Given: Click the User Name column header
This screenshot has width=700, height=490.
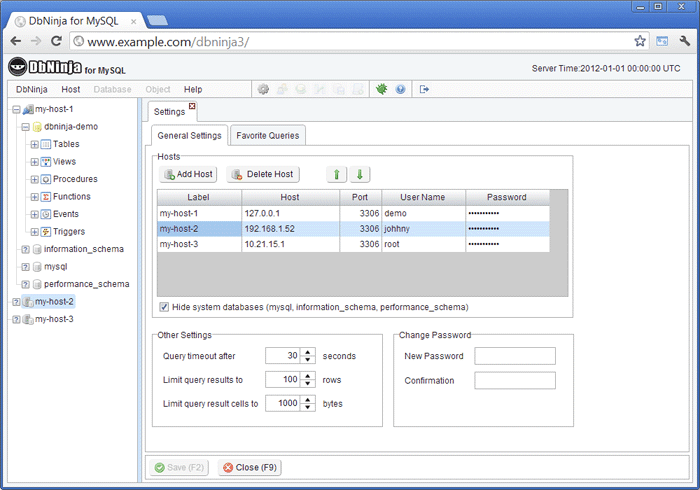Looking at the screenshot, I should point(423,197).
